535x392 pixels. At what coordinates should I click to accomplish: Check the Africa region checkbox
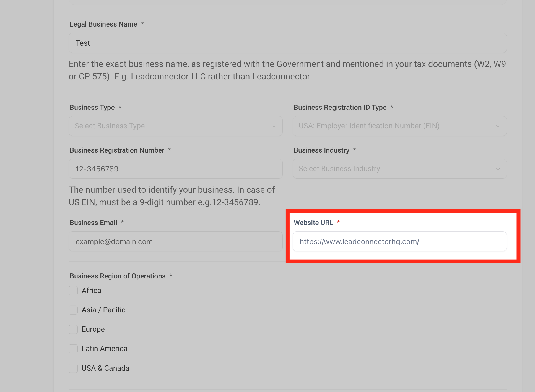[x=73, y=291]
